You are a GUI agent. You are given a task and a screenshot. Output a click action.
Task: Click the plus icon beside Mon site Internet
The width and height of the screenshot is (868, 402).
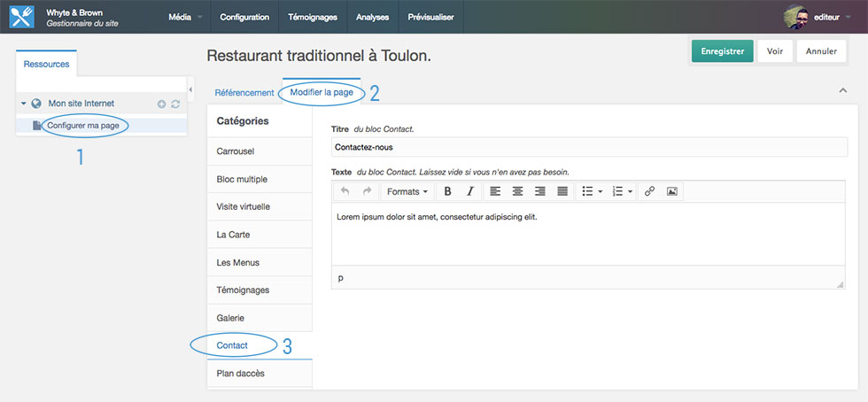pyautogui.click(x=161, y=104)
